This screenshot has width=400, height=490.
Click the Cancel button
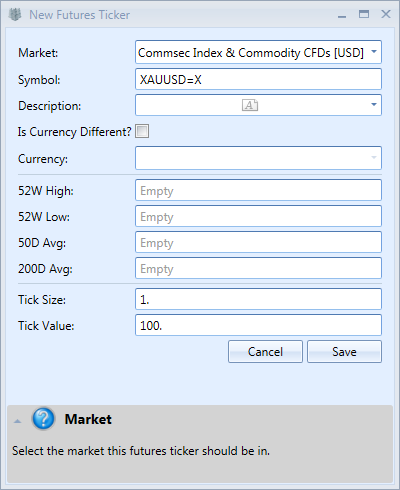coord(265,351)
